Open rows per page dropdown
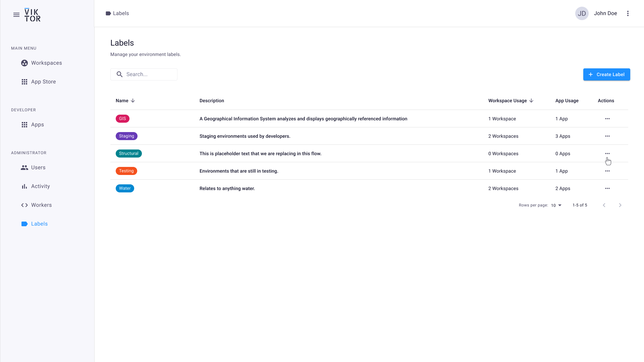This screenshot has height=362, width=644. (x=556, y=205)
